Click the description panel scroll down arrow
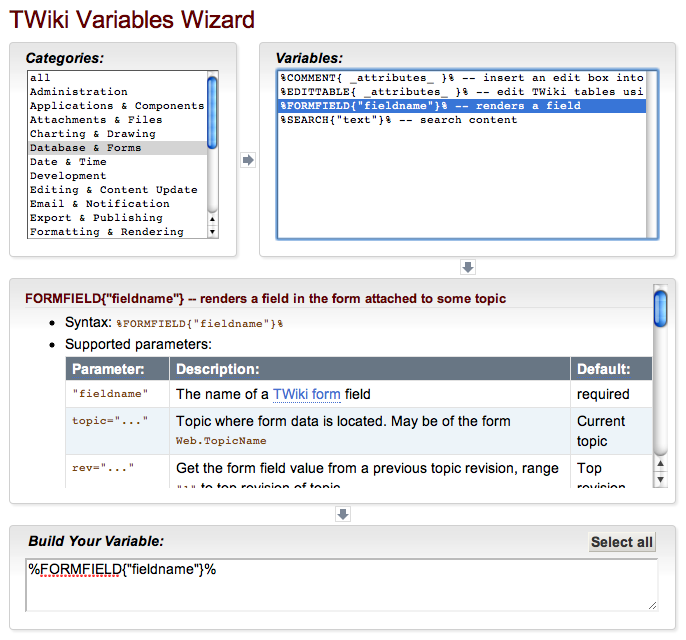 pos(660,479)
